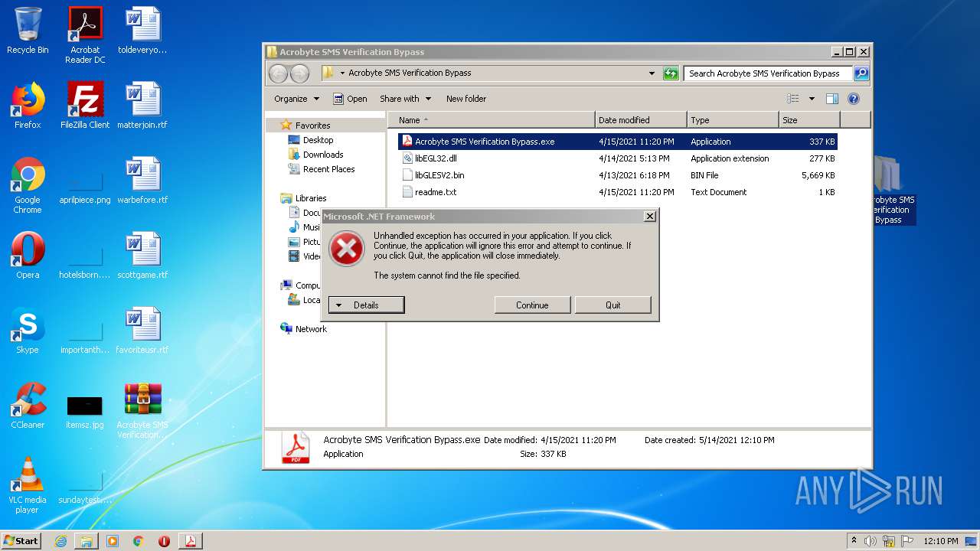Select warbefore.rtf desktop document
This screenshot has width=980, height=551.
(x=142, y=181)
